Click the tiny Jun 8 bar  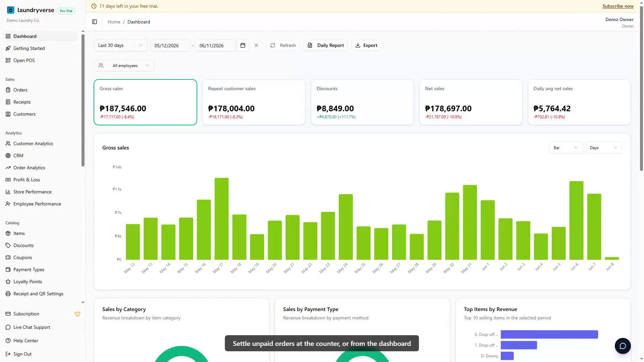(612, 258)
